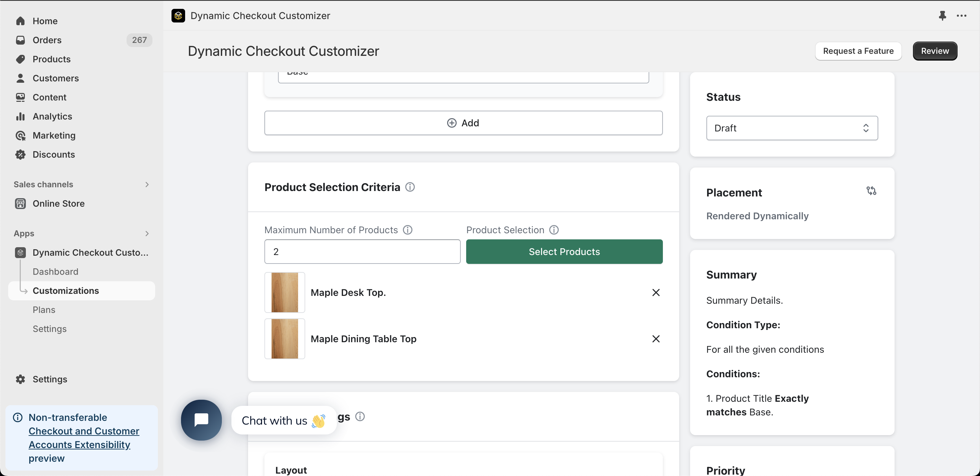This screenshot has width=980, height=476.
Task: Open the three-dots more options menu
Action: [962, 16]
